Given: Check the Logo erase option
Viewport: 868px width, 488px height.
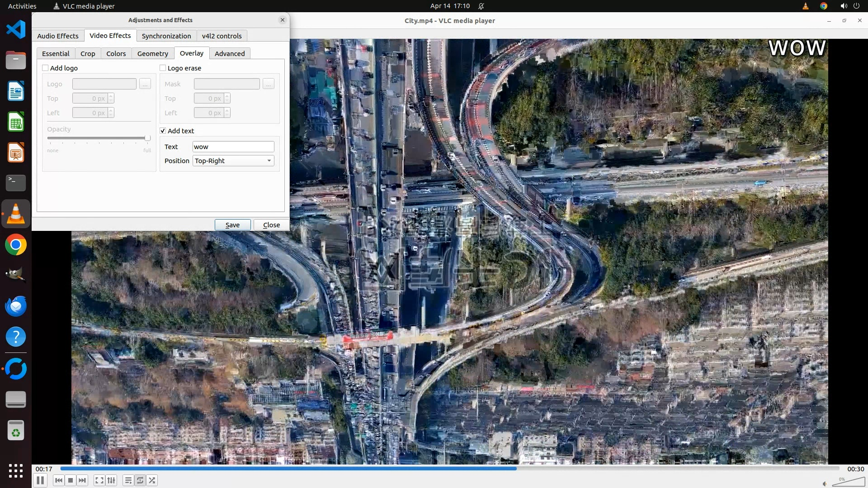Looking at the screenshot, I should [x=163, y=68].
